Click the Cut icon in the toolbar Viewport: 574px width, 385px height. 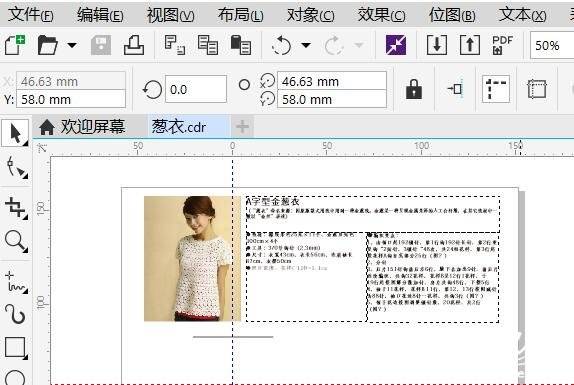[175, 45]
